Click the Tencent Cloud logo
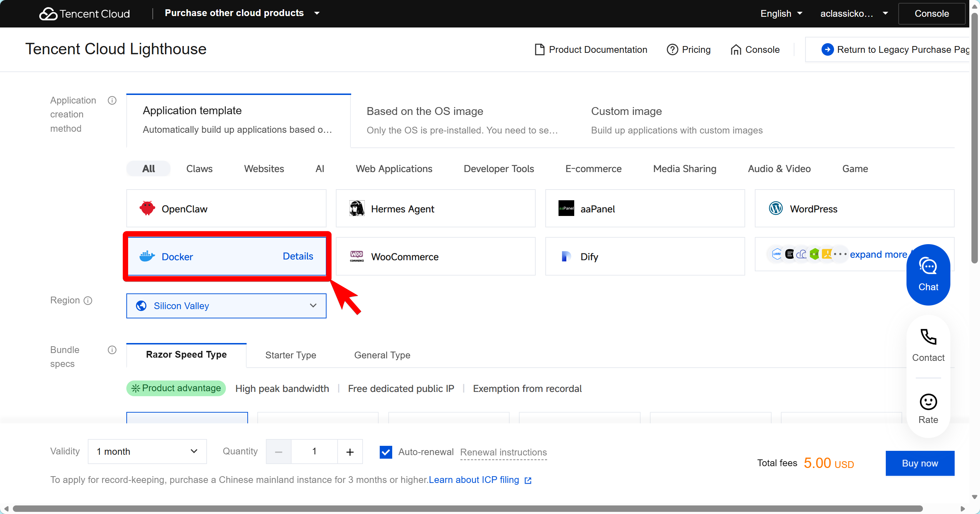The image size is (980, 514). tap(85, 14)
